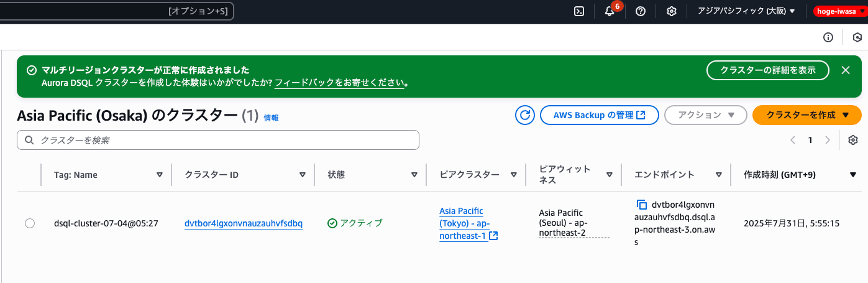Image resolution: width=868 pixels, height=283 pixels.
Task: Click the 2025年7月31日, 5:55:15 creation time
Action: (x=792, y=223)
